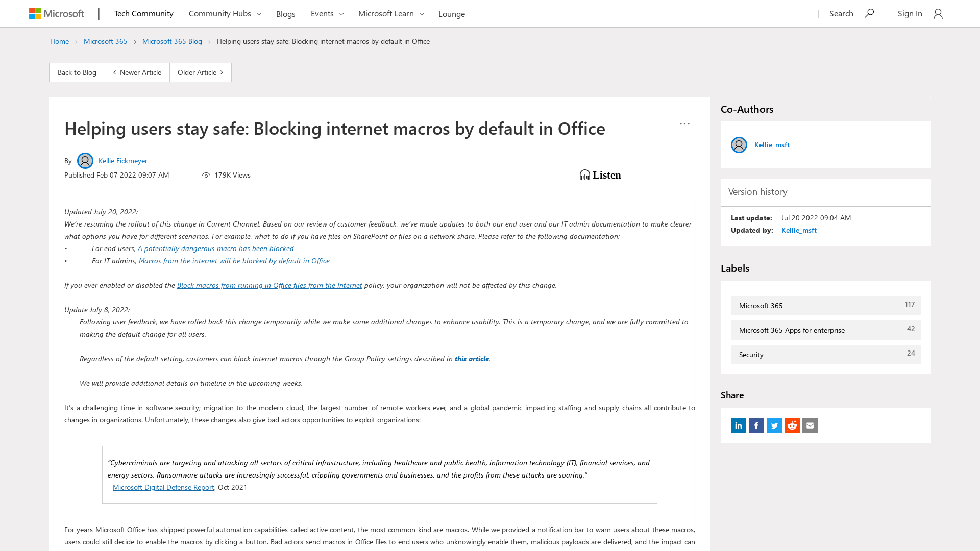Viewport: 980px width, 551px height.
Task: Click the Listen headphones icon
Action: pos(585,175)
